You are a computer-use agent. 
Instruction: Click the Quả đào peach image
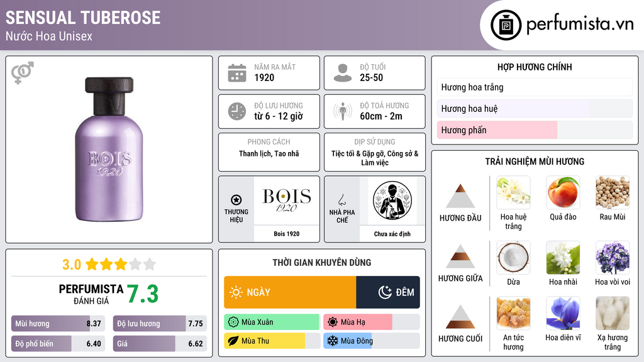(563, 193)
